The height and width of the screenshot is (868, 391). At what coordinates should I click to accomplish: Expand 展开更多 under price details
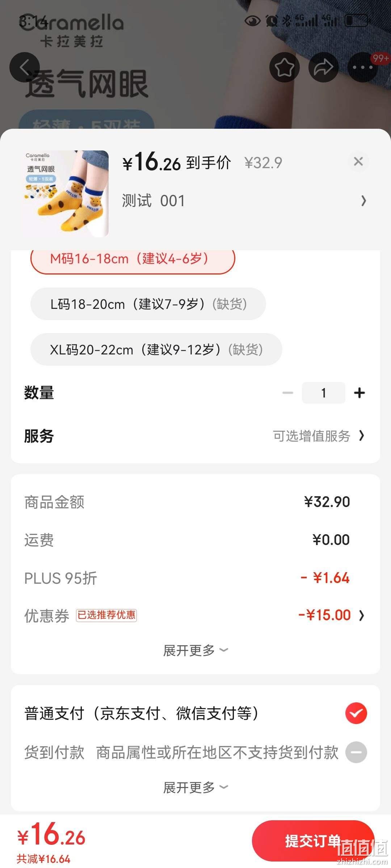click(195, 650)
